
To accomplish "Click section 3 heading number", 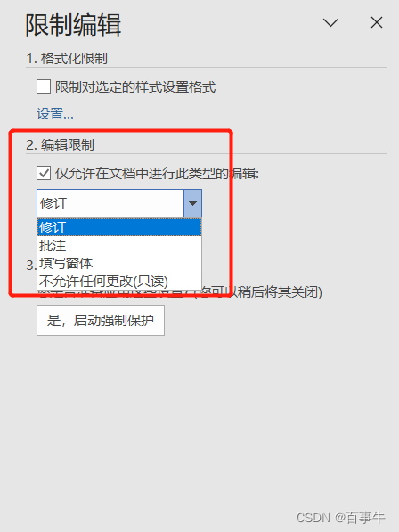I will coord(31,265).
